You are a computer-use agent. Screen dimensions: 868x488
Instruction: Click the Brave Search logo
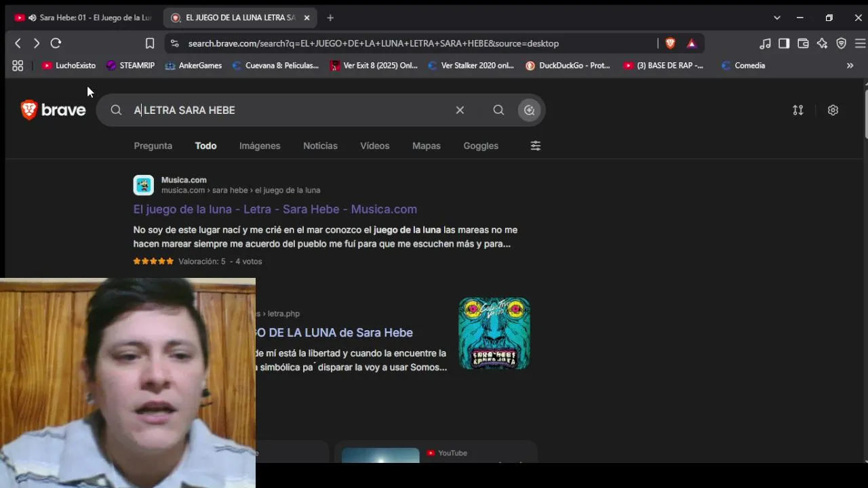[53, 110]
